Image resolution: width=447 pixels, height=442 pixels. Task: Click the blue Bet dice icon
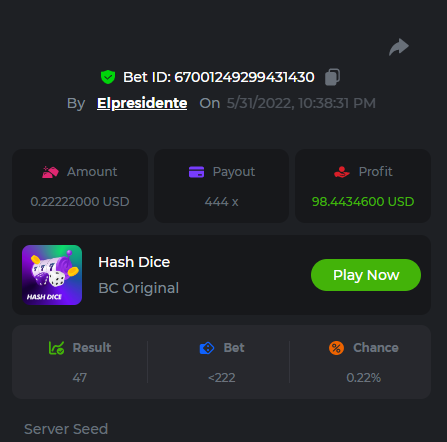(x=207, y=348)
